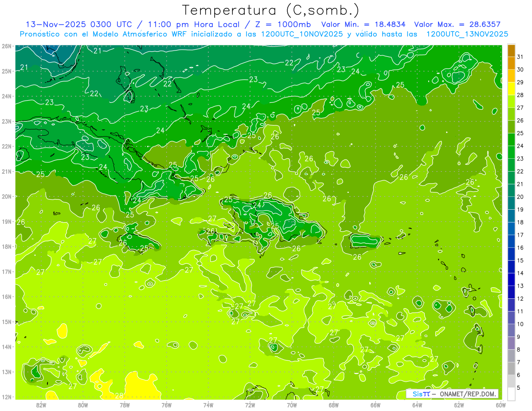Click the 'Valor Min. = 18.4834' text
The image size is (532, 411).
pos(363,24)
